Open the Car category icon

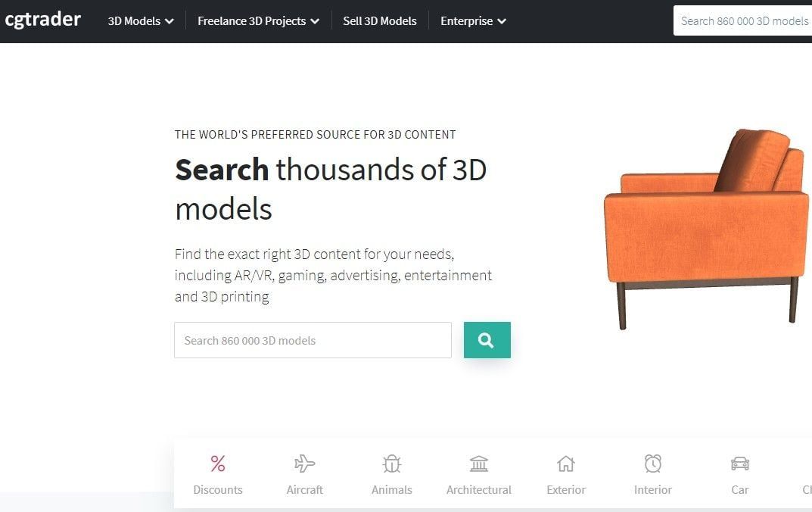740,464
